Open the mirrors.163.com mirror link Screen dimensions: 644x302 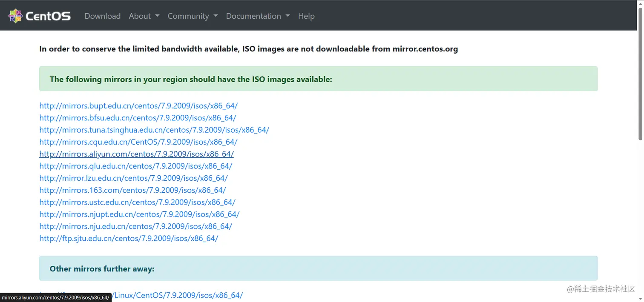coord(132,190)
